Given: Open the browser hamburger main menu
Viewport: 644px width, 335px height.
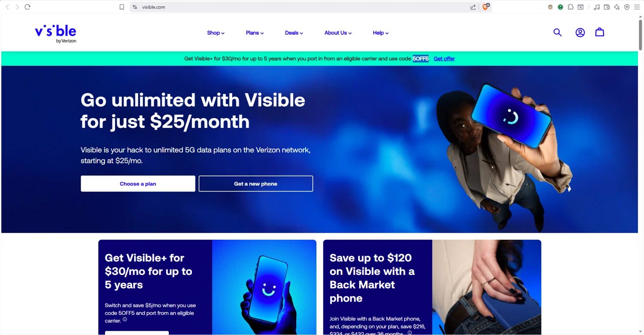Looking at the screenshot, I should click(x=637, y=7).
